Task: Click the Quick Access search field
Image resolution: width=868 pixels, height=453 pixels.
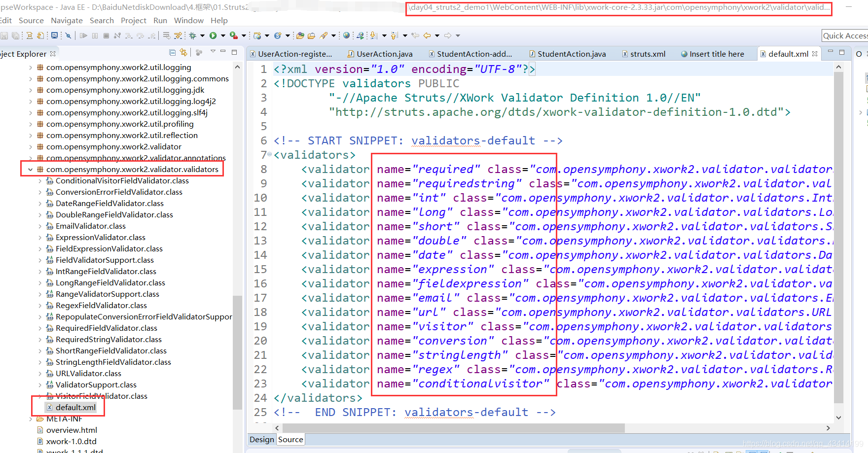Action: [x=844, y=35]
